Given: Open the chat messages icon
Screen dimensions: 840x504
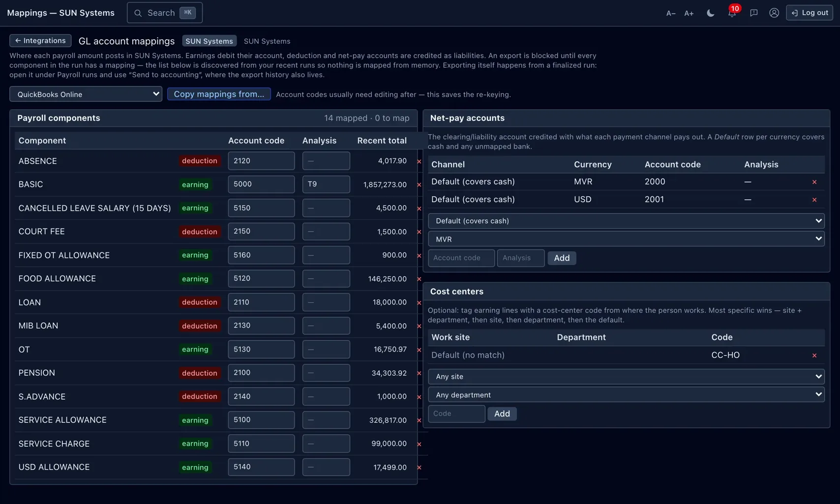Looking at the screenshot, I should pyautogui.click(x=753, y=13).
